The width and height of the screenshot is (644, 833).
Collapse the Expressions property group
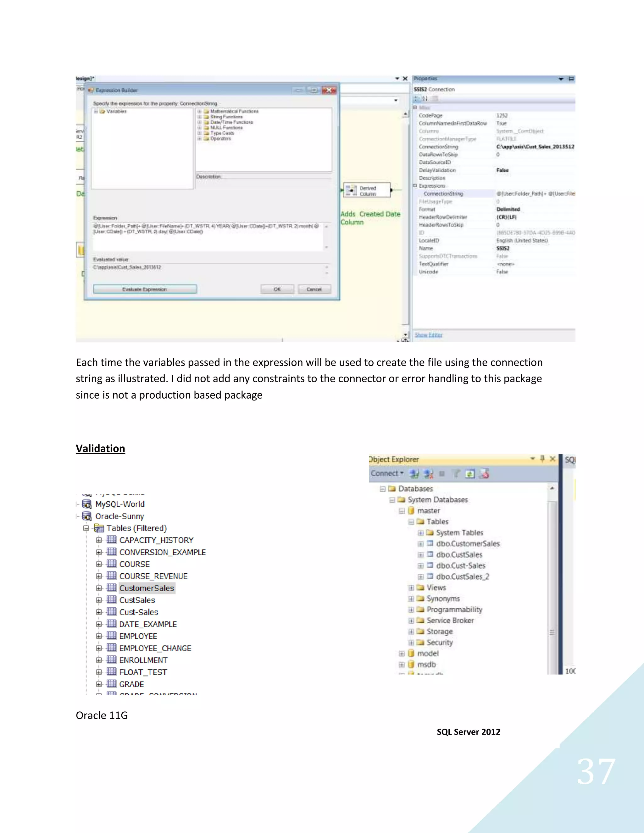pos(415,186)
